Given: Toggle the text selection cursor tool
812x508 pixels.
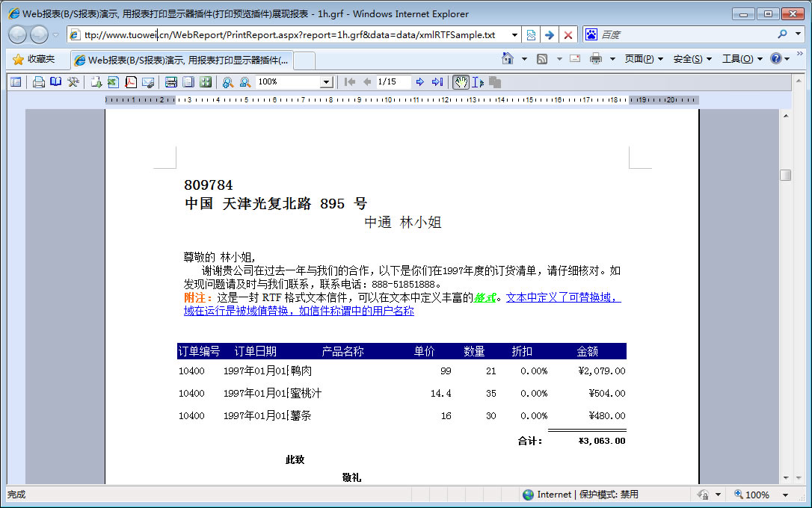Looking at the screenshot, I should (478, 82).
